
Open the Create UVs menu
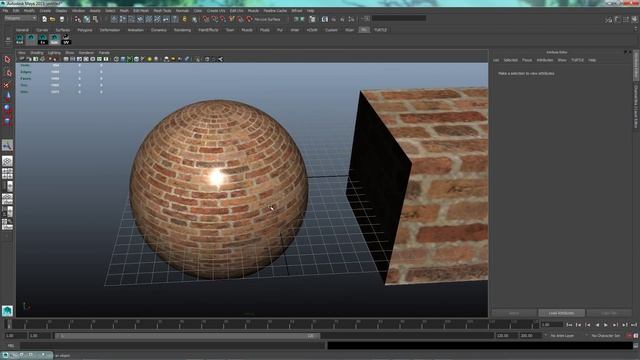[x=216, y=11]
